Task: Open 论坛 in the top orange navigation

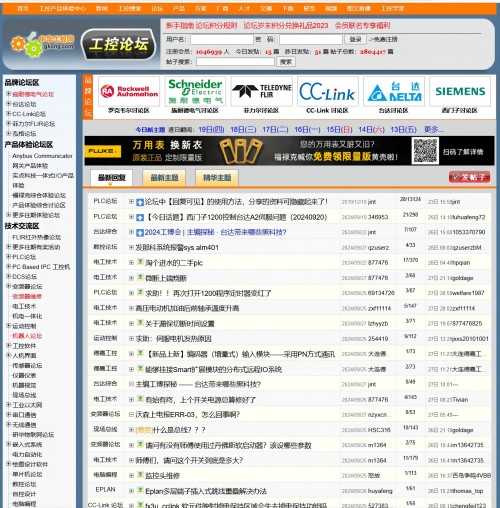Action: [157, 9]
